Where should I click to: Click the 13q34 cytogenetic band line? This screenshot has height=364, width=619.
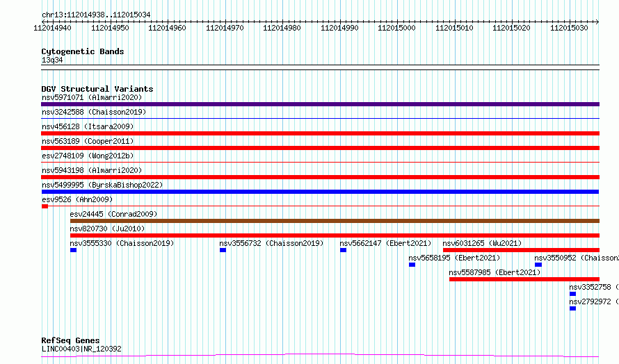pos(320,67)
